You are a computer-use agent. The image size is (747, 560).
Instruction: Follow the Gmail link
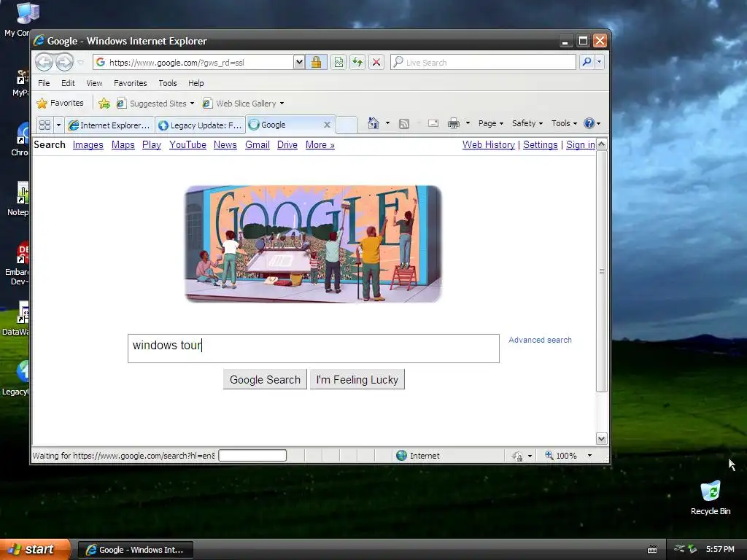[258, 145]
